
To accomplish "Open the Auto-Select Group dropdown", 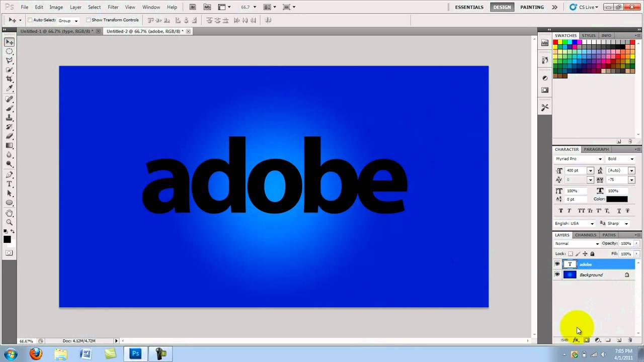I will (68, 21).
